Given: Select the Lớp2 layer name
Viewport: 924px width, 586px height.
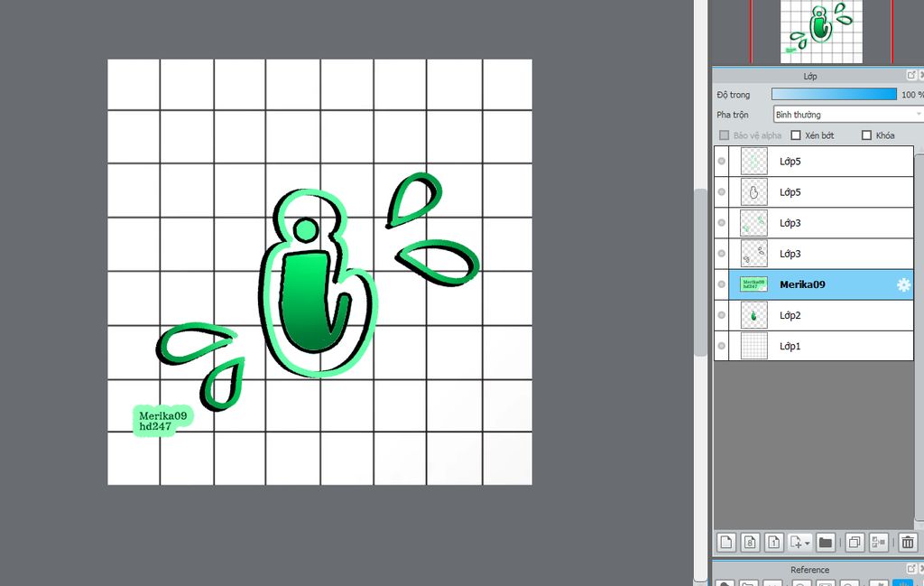Looking at the screenshot, I should (790, 315).
